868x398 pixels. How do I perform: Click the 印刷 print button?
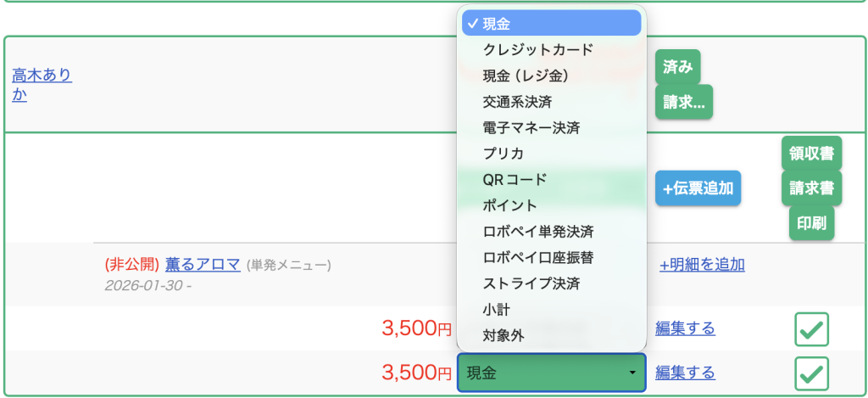pyautogui.click(x=811, y=223)
